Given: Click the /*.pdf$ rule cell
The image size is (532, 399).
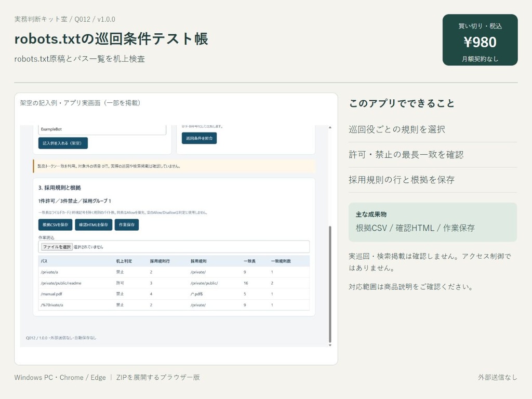Looking at the screenshot, I should tap(197, 294).
